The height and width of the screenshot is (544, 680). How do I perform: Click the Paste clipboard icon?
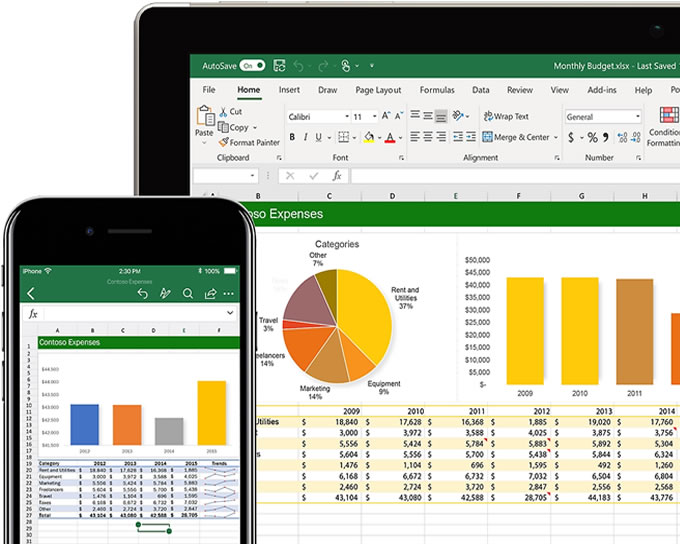click(205, 116)
